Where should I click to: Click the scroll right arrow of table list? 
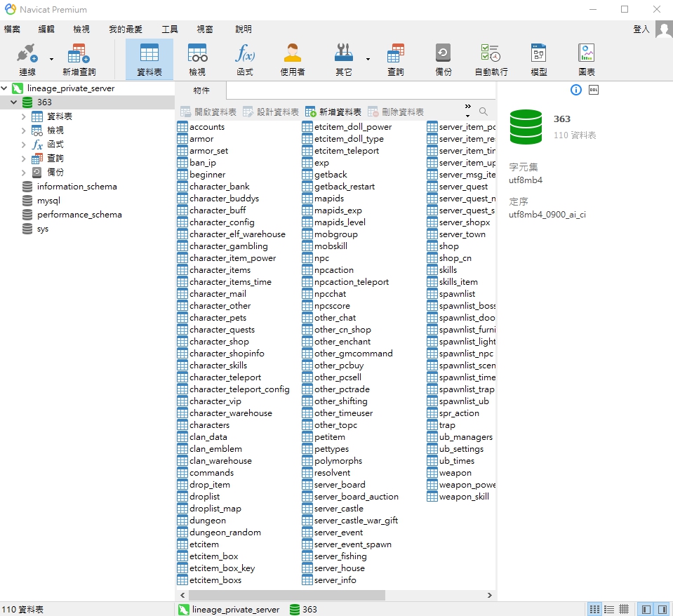489,595
